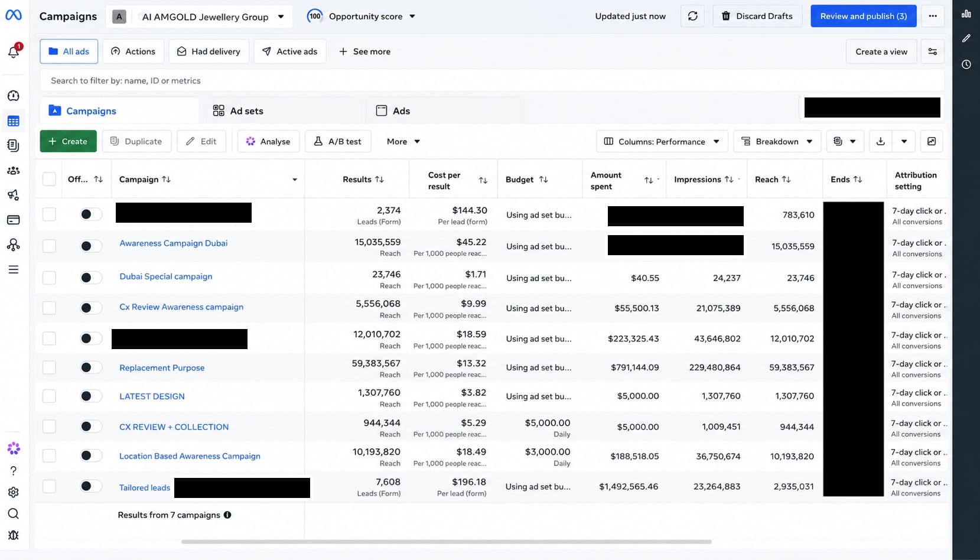
Task: Open the Help question mark icon
Action: [14, 471]
